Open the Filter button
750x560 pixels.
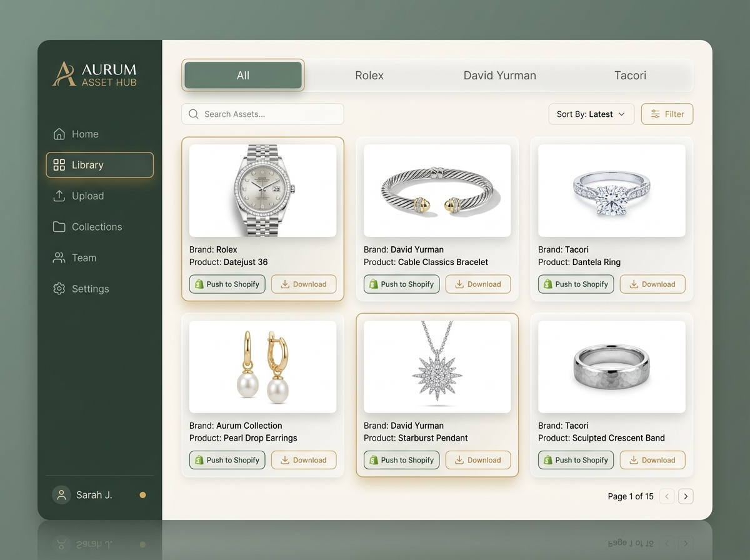tap(667, 114)
